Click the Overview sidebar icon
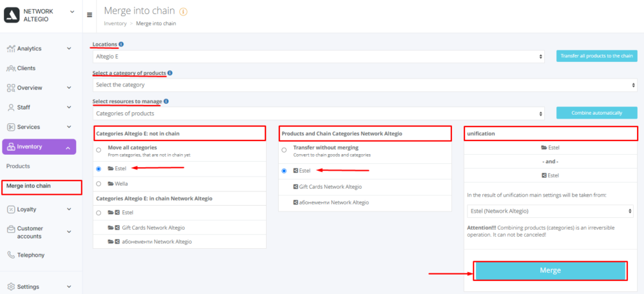This screenshot has height=294, width=644. 11,88
